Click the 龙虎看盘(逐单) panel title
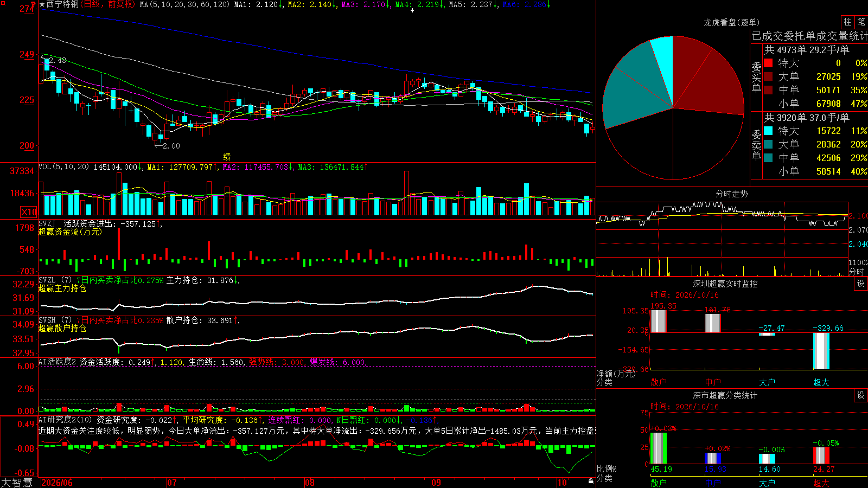Image resolution: width=868 pixels, height=488 pixels. click(731, 22)
